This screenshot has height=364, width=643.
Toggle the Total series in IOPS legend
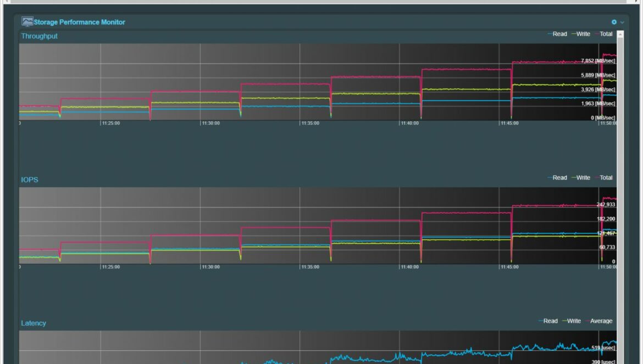(603, 178)
